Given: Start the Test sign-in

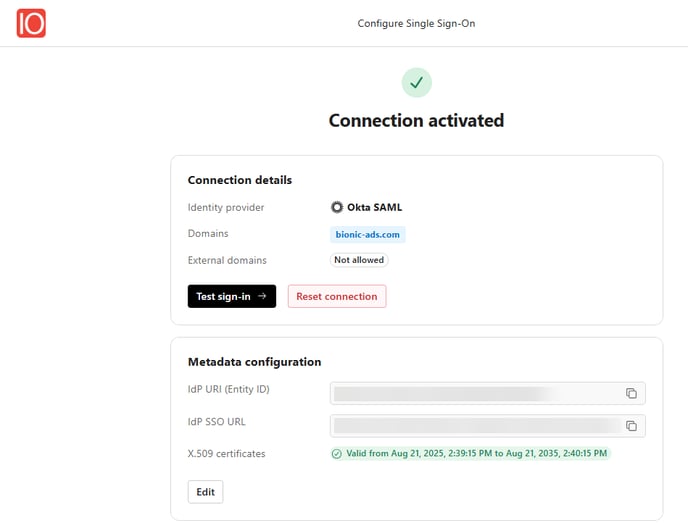Looking at the screenshot, I should 232,297.
